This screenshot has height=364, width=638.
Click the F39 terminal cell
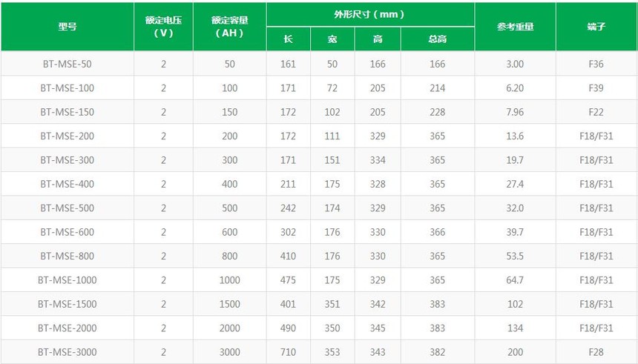[596, 88]
